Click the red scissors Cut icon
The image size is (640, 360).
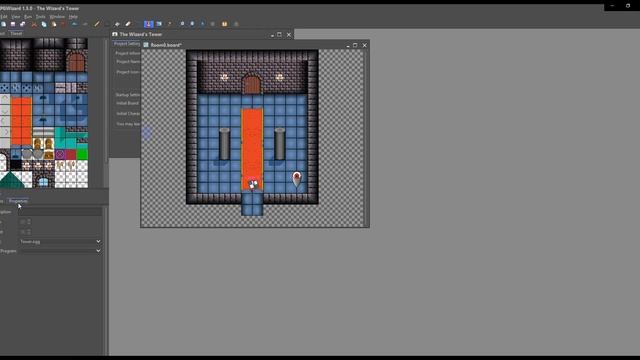[34, 24]
